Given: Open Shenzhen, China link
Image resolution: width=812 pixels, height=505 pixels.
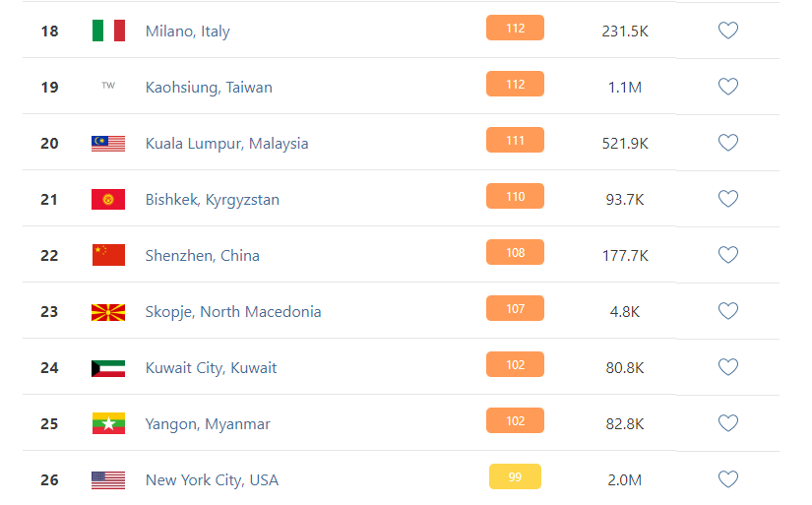Looking at the screenshot, I should 203,255.
